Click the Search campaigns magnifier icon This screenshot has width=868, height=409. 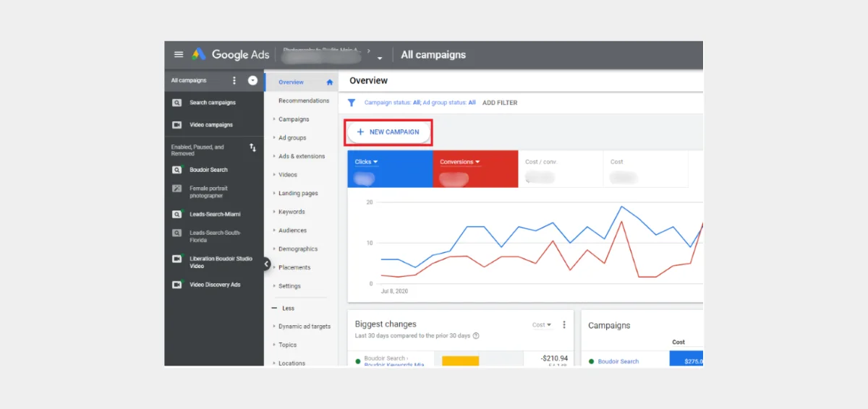(x=176, y=103)
